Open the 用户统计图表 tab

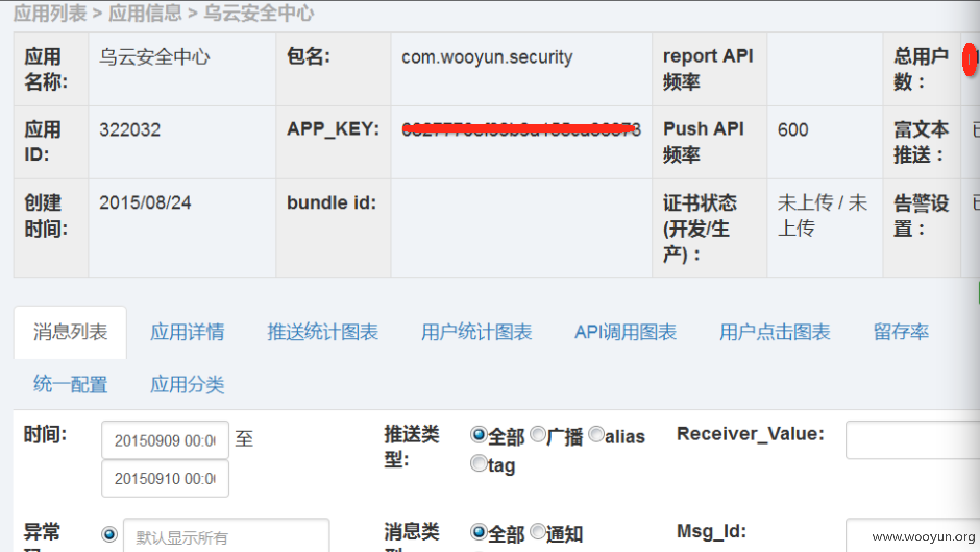point(476,332)
